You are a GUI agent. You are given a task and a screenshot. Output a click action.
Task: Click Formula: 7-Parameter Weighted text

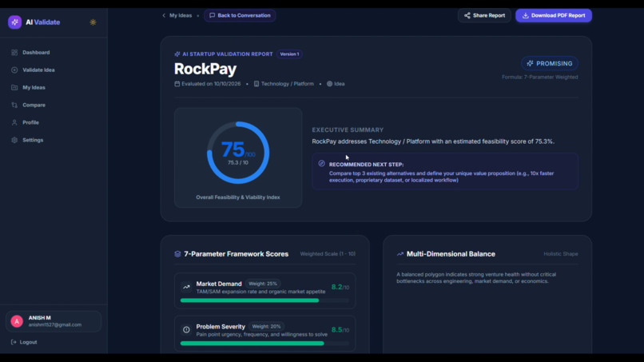539,78
